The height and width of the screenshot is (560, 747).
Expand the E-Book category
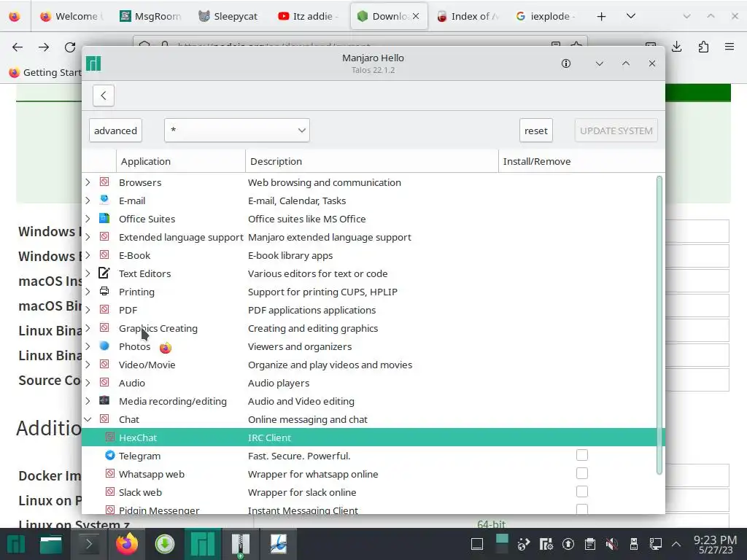(88, 255)
